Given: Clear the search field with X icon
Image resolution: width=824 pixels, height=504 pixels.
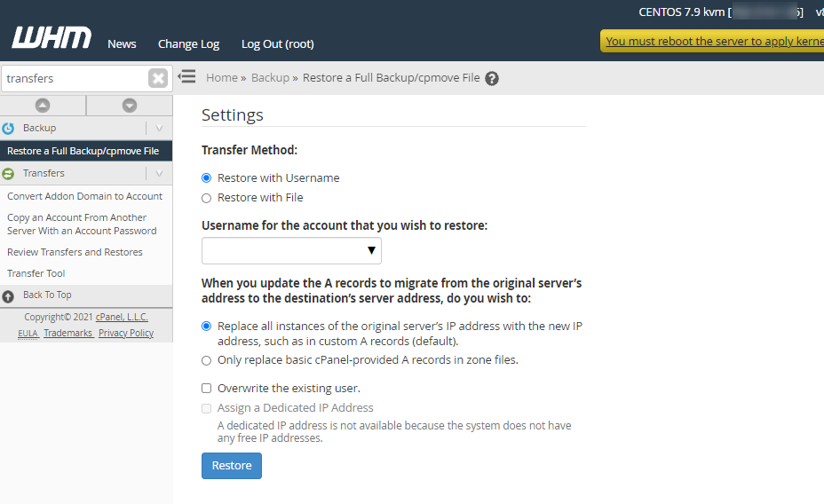Looking at the screenshot, I should (x=158, y=78).
